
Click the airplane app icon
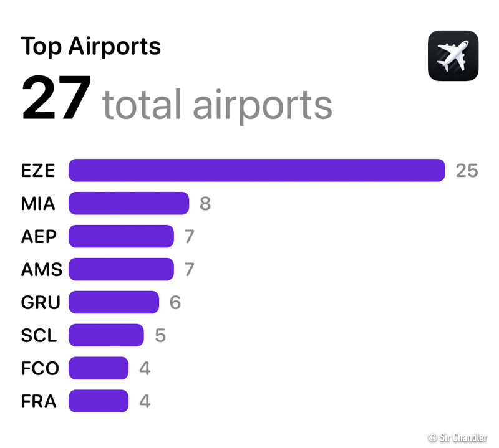tap(453, 55)
